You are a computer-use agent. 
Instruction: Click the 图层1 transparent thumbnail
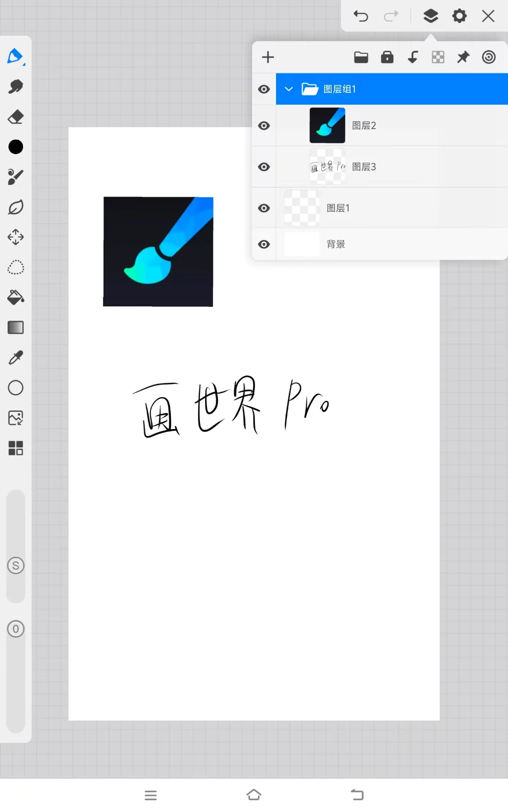302,208
